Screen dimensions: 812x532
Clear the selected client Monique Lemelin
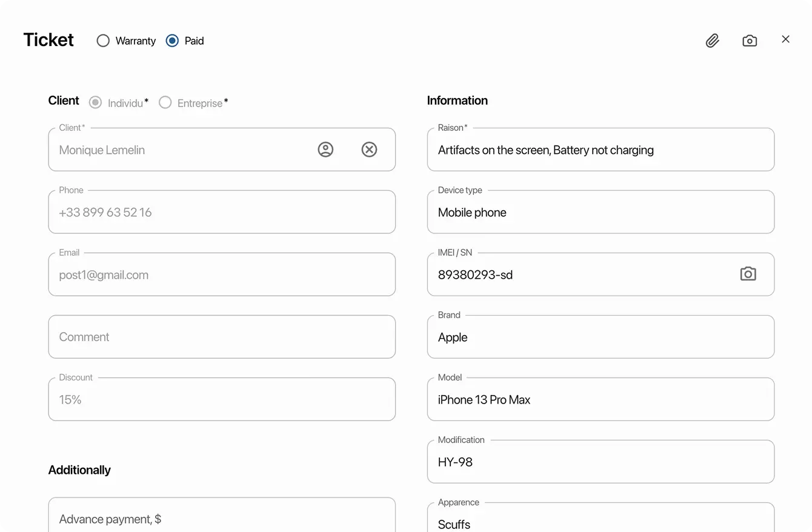[369, 149]
